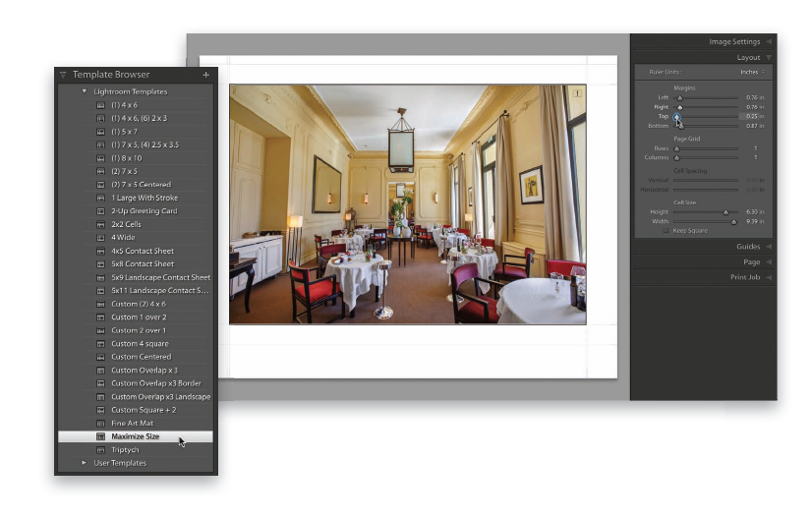Click the icon next to Fine Art Mat
The height and width of the screenshot is (519, 812).
(100, 423)
